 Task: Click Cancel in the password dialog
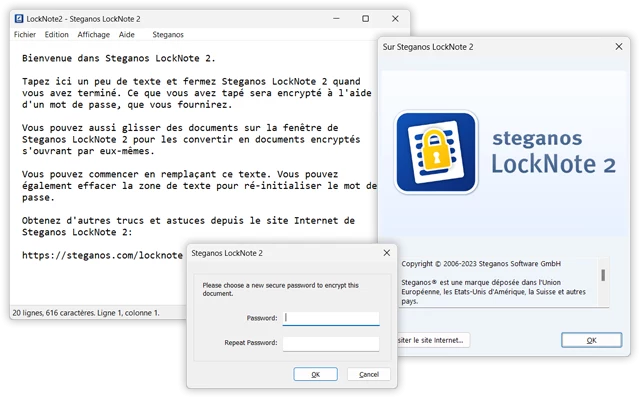pyautogui.click(x=369, y=374)
